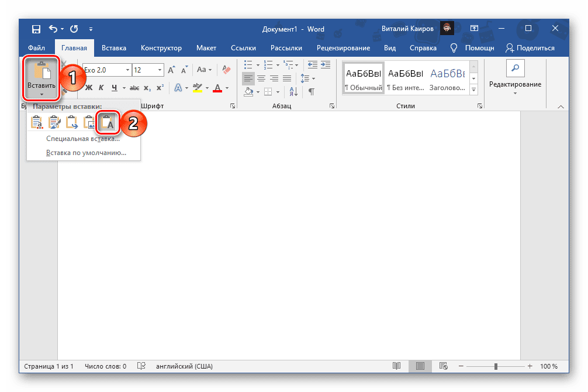Open the font size 12 dropdown
Screen dimensions: 588x392
160,70
